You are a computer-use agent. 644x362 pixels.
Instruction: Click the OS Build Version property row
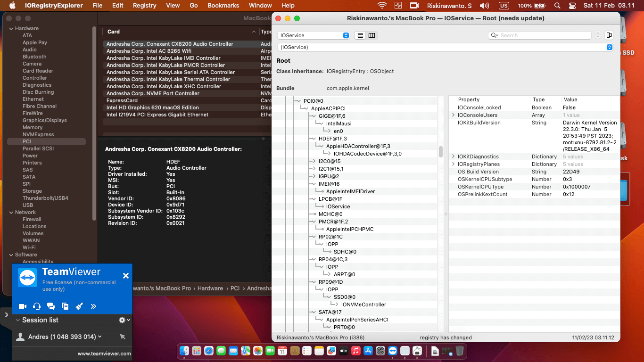[534, 172]
